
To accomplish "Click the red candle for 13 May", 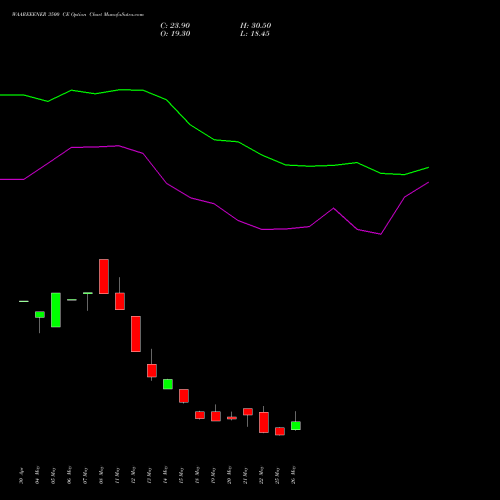I will [152, 370].
